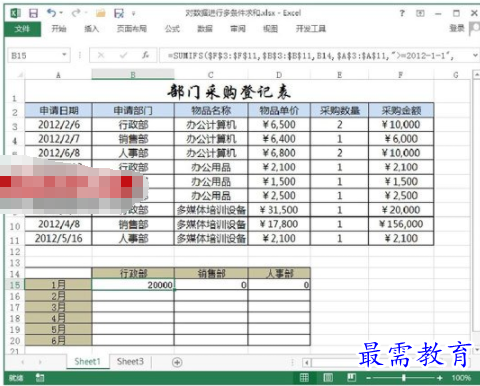480x386 pixels.
Task: Click the Save As icon in quick toolbar
Action: click(x=119, y=13)
